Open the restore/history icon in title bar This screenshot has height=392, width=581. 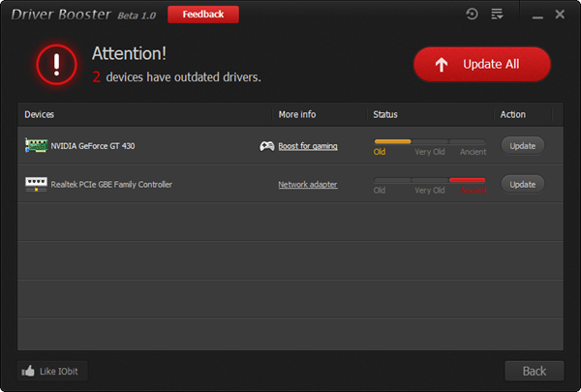(x=472, y=15)
